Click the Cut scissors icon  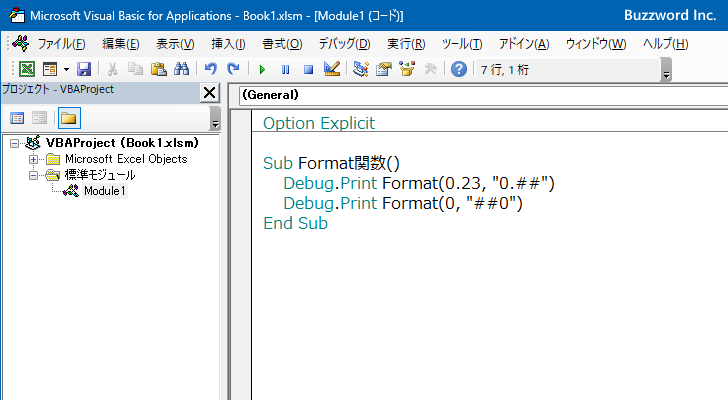pos(112,70)
